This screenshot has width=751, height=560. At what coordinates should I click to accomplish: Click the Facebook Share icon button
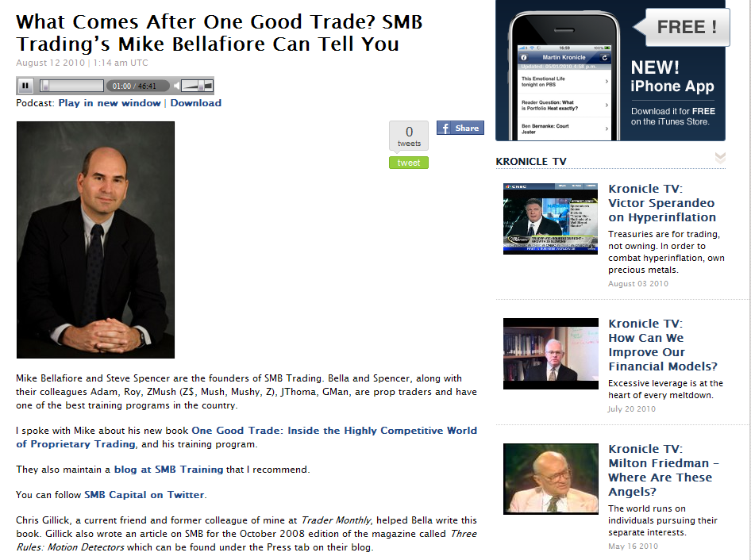coord(460,128)
